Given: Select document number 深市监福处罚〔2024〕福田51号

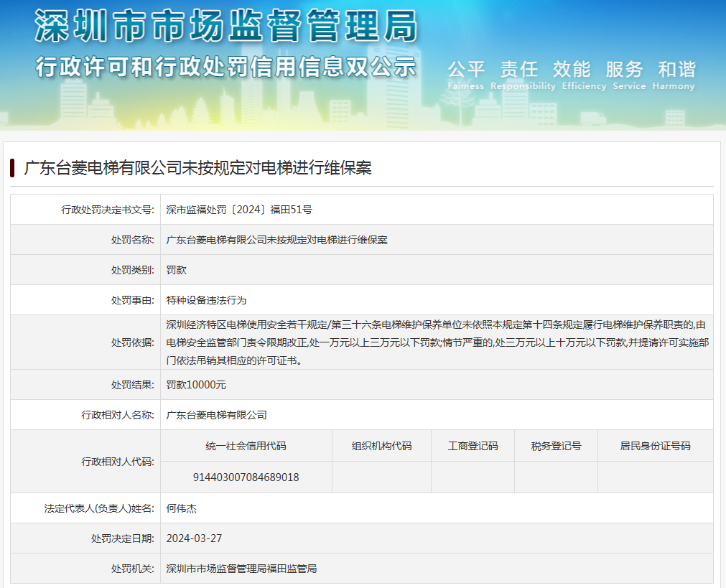Looking at the screenshot, I should (239, 210).
